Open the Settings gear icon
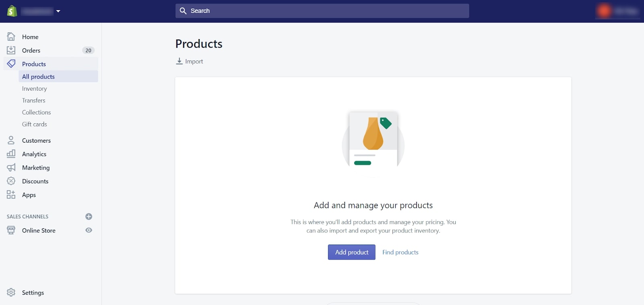This screenshot has width=644, height=305. [x=11, y=293]
